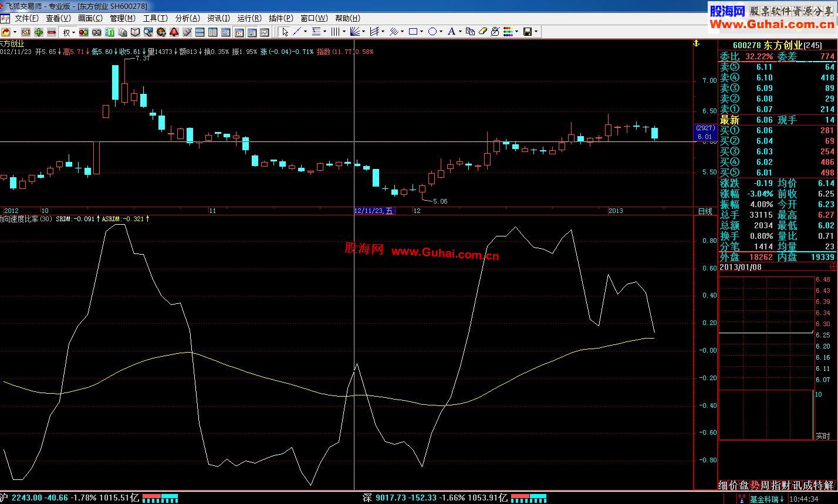Select the arrow pointer cursor tool
838x504 pixels.
pos(285,32)
